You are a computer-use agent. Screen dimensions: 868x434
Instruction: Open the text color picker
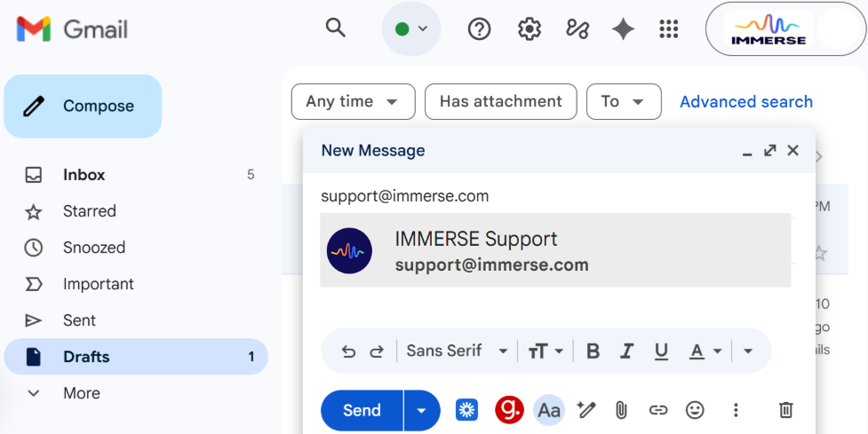(705, 351)
